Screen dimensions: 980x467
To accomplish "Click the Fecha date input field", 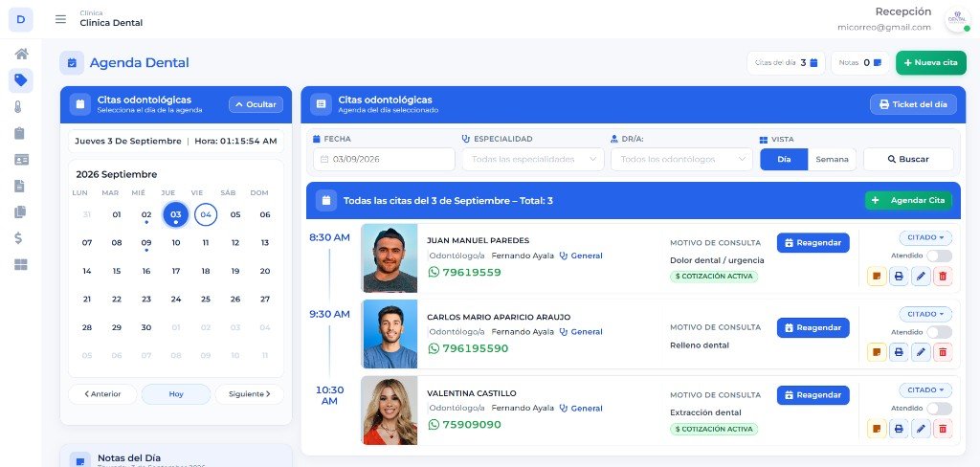I will coord(384,159).
